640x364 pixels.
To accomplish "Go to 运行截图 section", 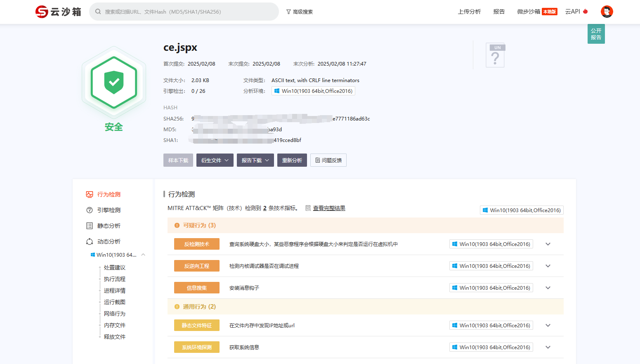I will (x=115, y=302).
